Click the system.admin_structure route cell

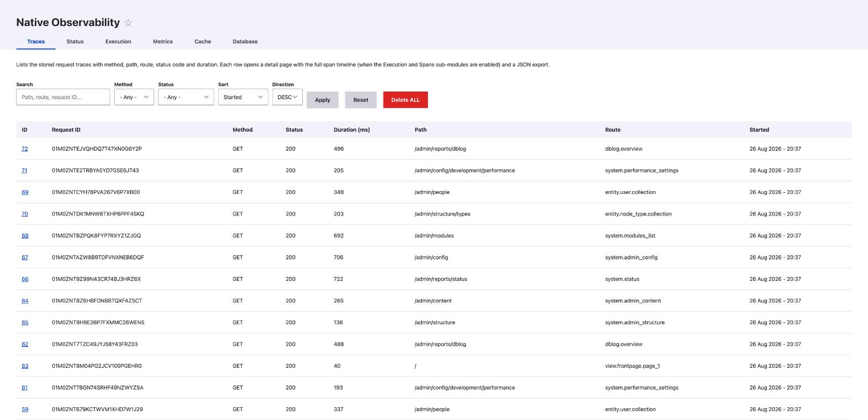click(635, 322)
